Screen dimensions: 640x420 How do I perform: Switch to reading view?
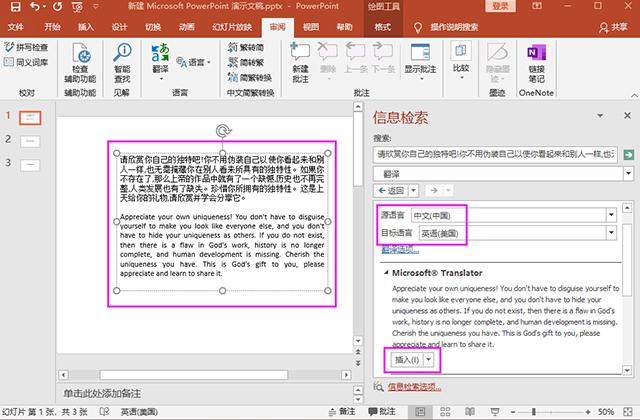(x=470, y=411)
